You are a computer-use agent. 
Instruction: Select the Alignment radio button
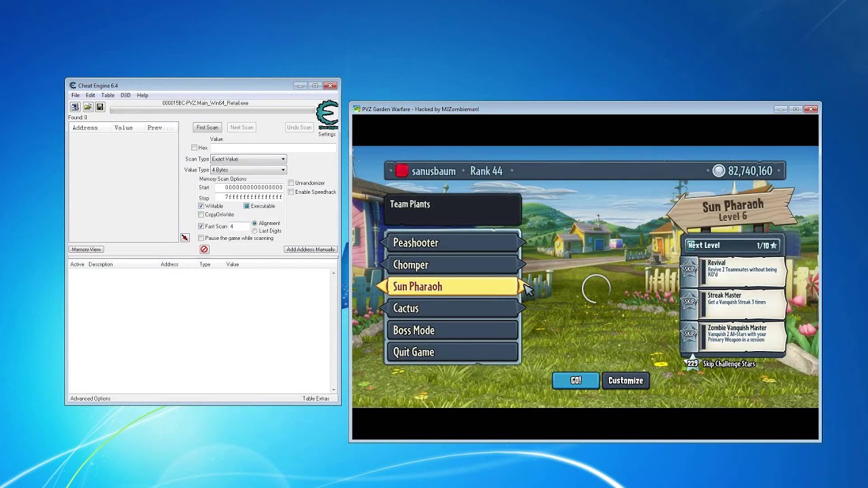pos(254,223)
